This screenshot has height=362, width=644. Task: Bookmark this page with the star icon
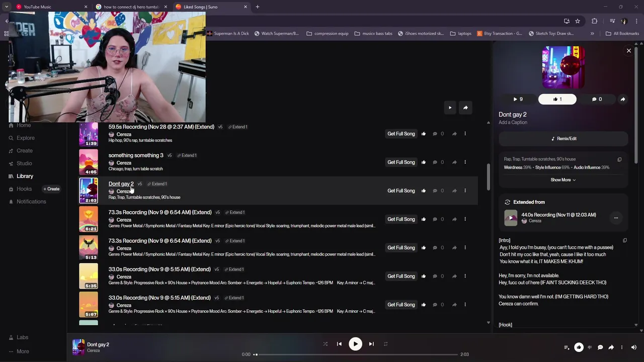[x=578, y=21]
